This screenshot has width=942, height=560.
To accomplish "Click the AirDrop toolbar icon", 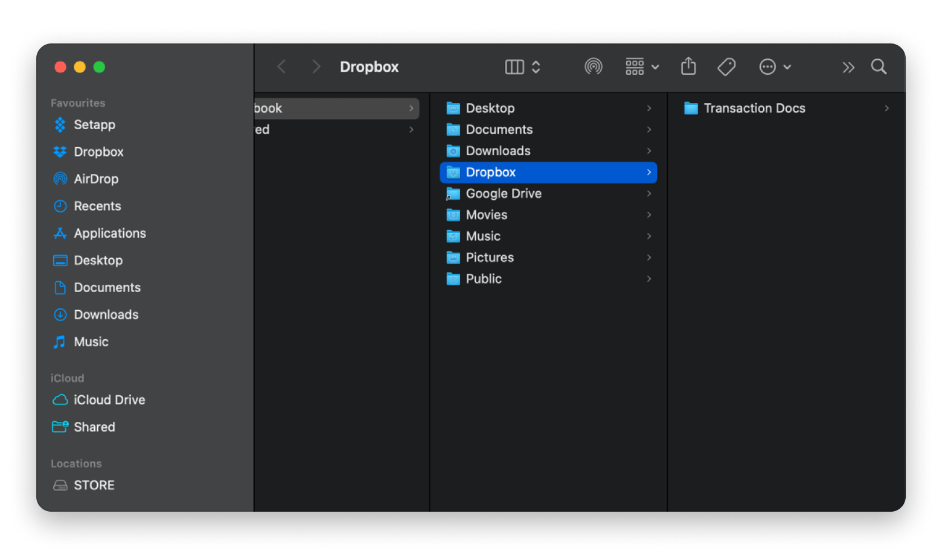I will [593, 66].
